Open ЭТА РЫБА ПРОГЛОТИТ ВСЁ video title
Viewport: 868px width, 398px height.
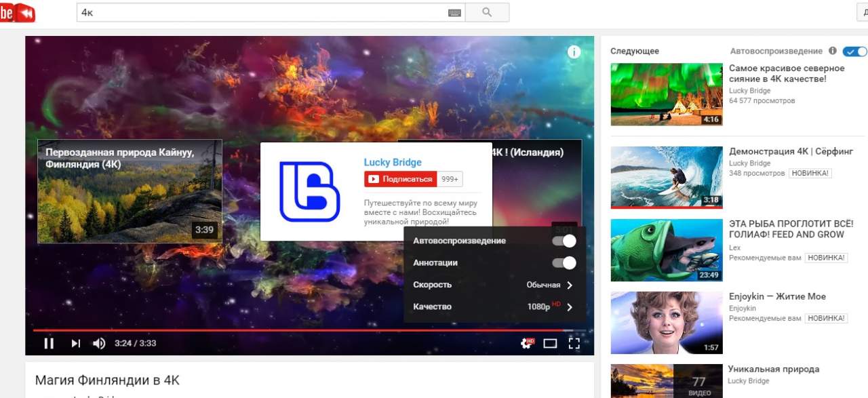[x=791, y=229]
